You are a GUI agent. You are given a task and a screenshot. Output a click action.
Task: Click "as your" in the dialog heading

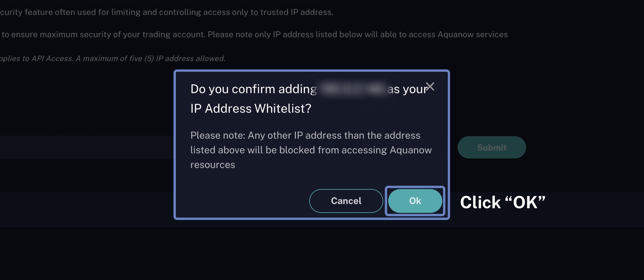[407, 89]
